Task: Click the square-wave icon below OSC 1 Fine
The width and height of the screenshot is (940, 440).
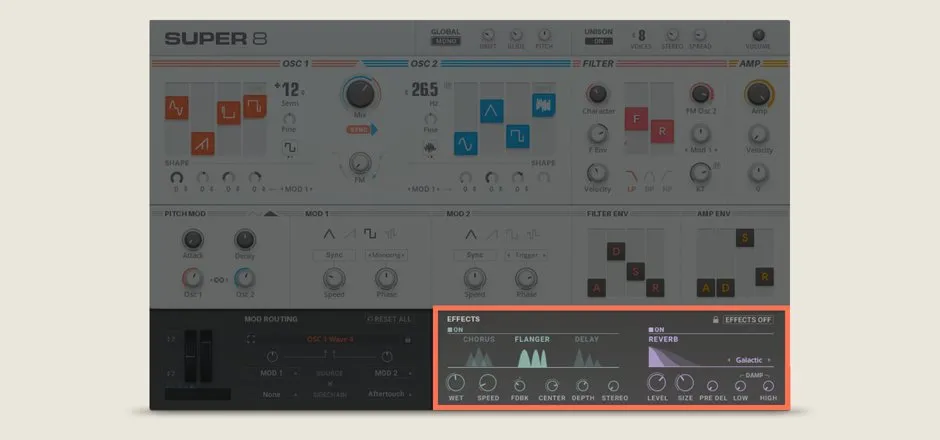Action: 290,147
